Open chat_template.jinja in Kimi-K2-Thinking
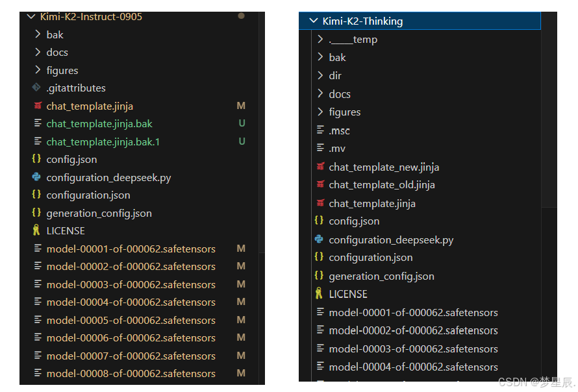Viewport: 578px width, 392px height. tap(372, 204)
